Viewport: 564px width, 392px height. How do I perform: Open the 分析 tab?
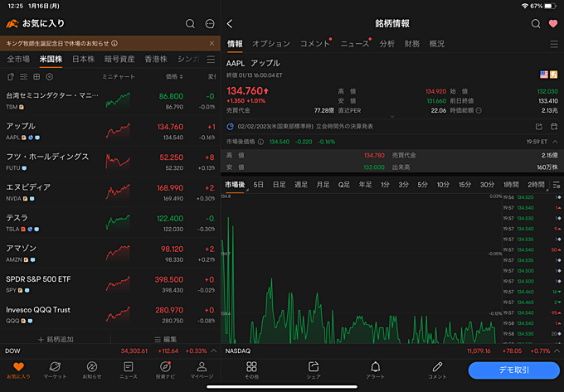pos(387,44)
